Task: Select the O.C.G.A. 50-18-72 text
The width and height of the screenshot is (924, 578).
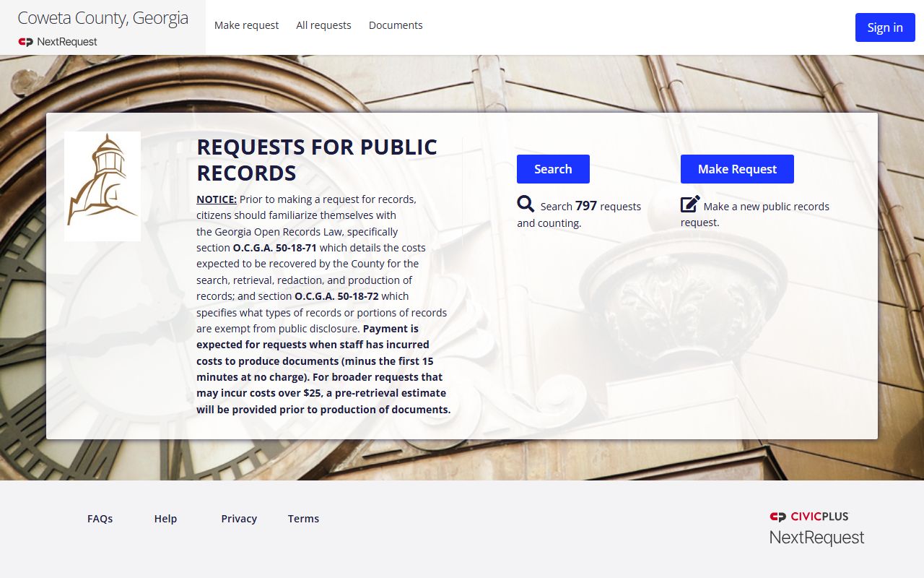Action: (336, 296)
